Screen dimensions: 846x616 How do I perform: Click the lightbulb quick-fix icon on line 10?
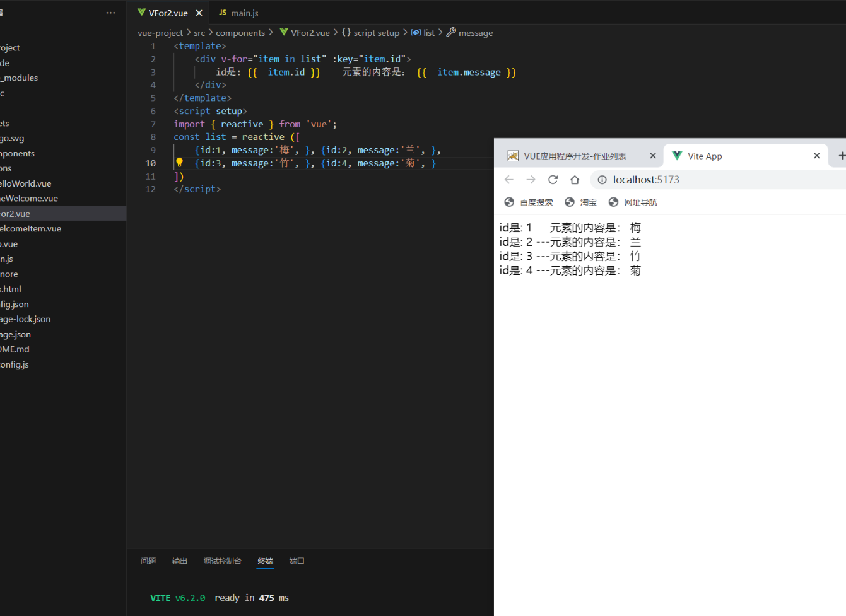point(179,163)
